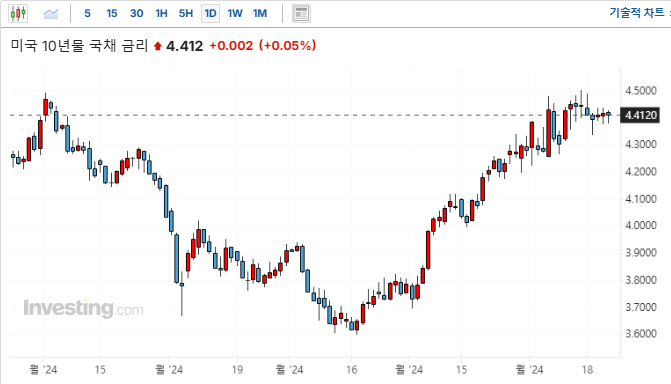Click the 4.4120 current price label
The image size is (671, 384).
pyautogui.click(x=640, y=115)
